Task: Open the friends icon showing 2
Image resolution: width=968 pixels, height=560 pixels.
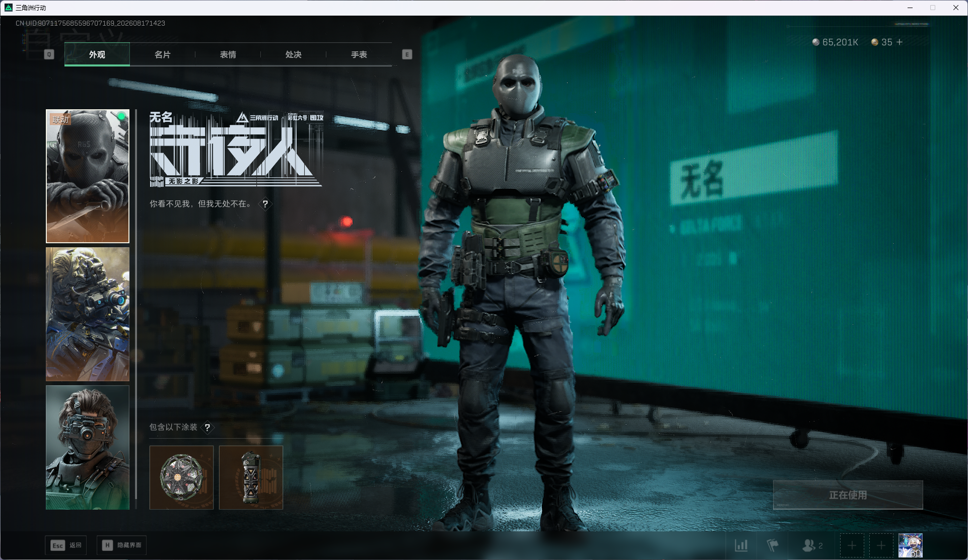Action: (812, 545)
